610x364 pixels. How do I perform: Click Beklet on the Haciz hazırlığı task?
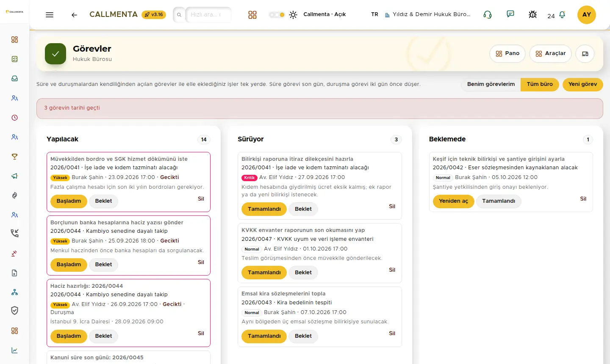(x=103, y=336)
